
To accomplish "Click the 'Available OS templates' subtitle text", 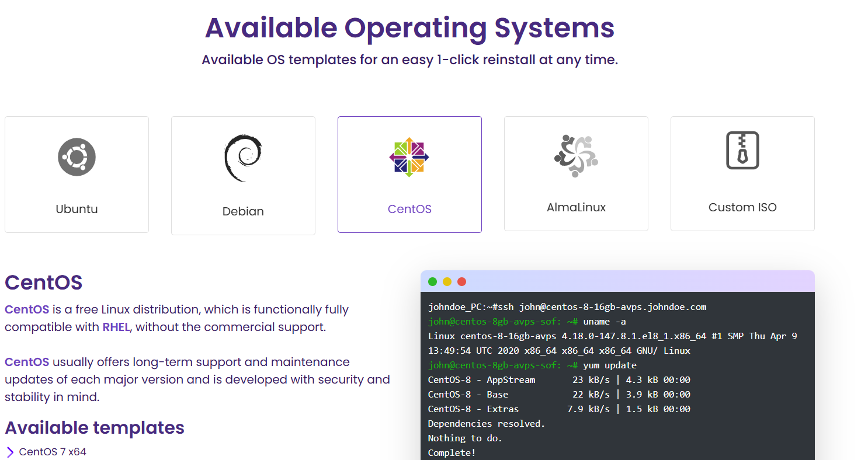I will click(409, 60).
